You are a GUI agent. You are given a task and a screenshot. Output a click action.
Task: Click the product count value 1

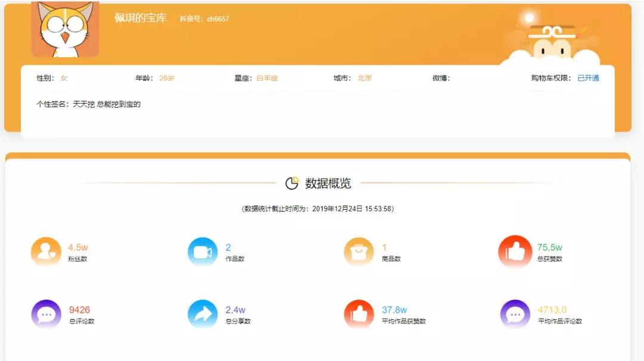(385, 247)
